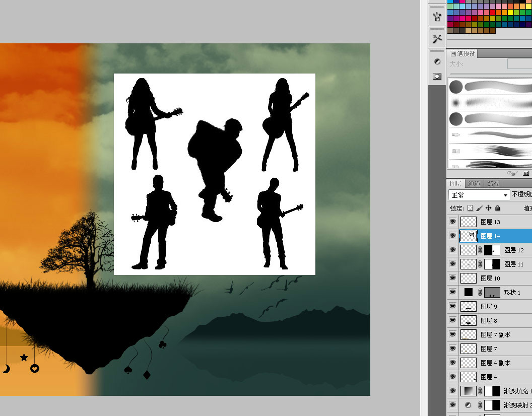
Task: Click the chain link icon of 渐变填充 1
Action: click(480, 391)
